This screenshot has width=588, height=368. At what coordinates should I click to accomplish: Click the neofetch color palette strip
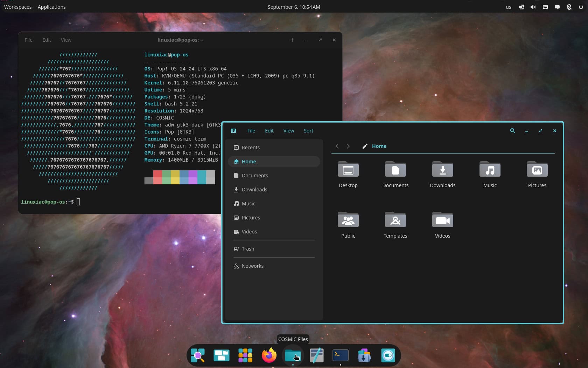click(x=180, y=177)
